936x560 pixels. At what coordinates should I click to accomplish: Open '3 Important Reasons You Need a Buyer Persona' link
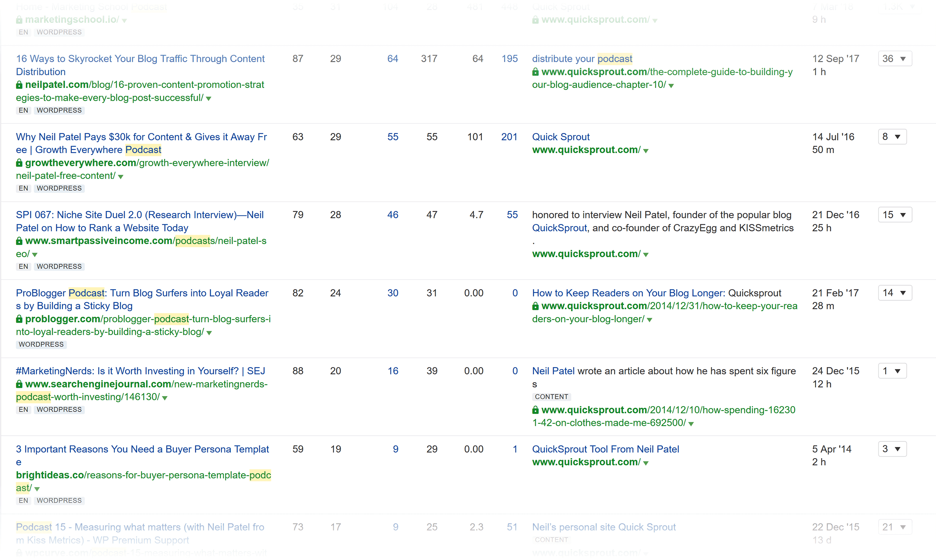point(142,456)
